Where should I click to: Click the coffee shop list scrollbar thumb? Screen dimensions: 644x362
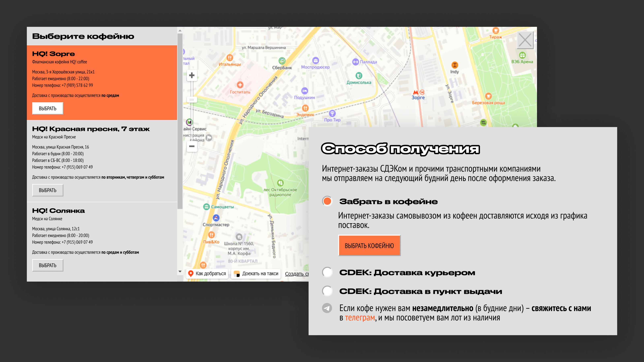tap(180, 121)
